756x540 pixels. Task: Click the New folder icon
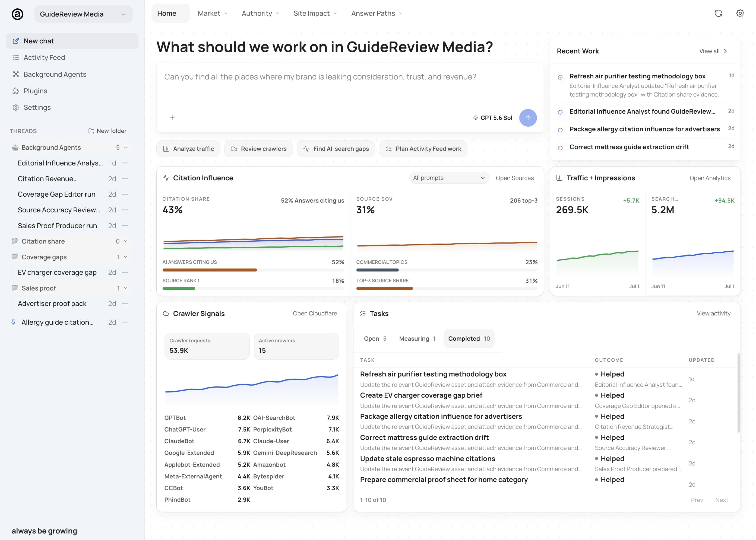pos(91,131)
